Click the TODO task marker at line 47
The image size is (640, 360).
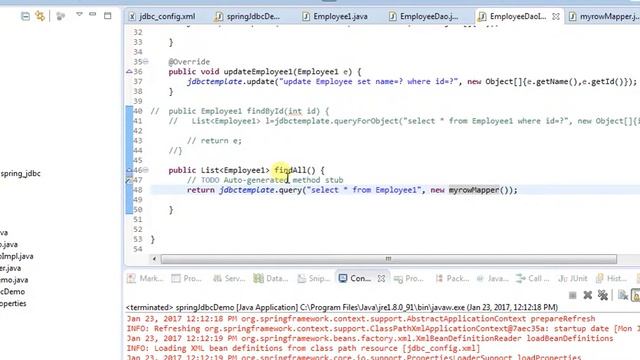pos(129,180)
